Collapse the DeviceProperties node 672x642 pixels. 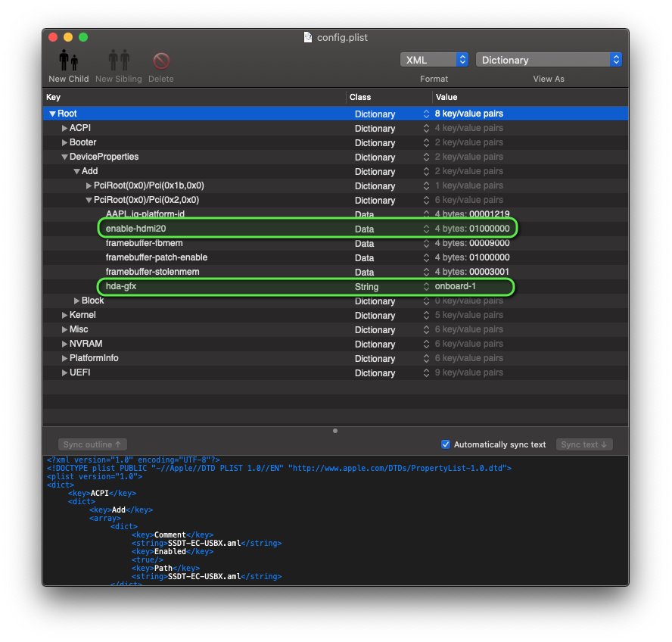(x=65, y=157)
